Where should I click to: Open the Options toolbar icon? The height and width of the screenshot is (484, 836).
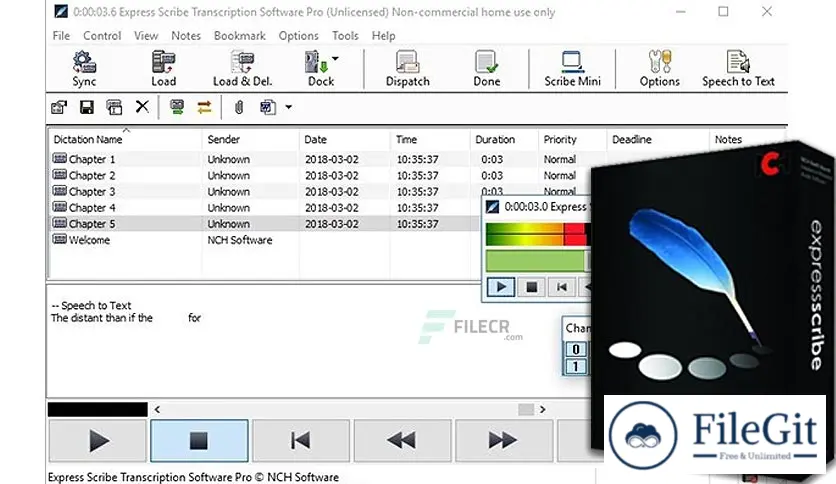[660, 68]
